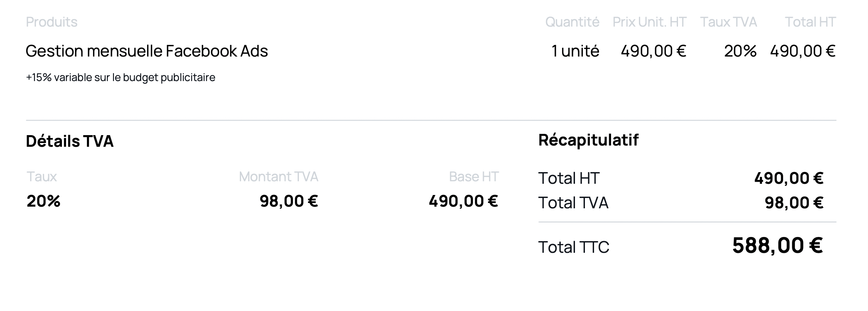Click the "Montant TVA" column label

(x=279, y=177)
